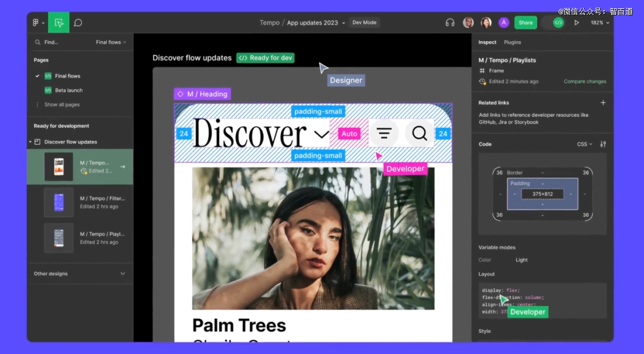Viewport: 644px width, 354px height.
Task: Click the Discover heading text
Action: [250, 133]
